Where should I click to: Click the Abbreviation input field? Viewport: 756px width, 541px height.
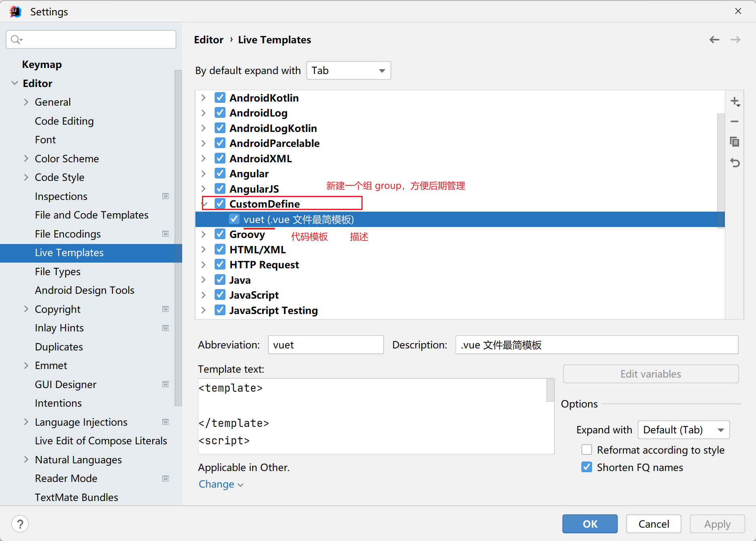tap(325, 345)
